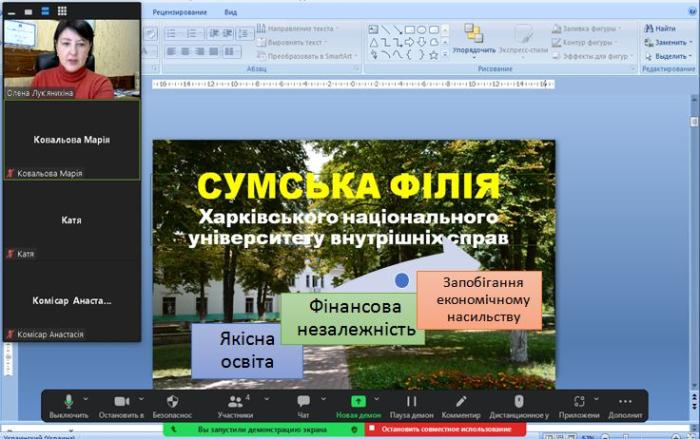The width and height of the screenshot is (700, 439).
Task: Open Участники participants panel
Action: point(235,402)
